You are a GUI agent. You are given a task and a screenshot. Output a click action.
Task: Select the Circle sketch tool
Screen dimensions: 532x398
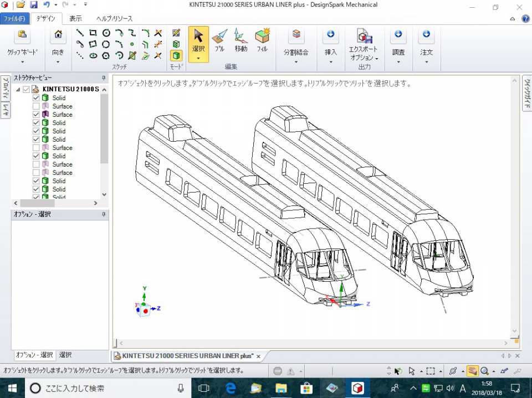pos(106,33)
